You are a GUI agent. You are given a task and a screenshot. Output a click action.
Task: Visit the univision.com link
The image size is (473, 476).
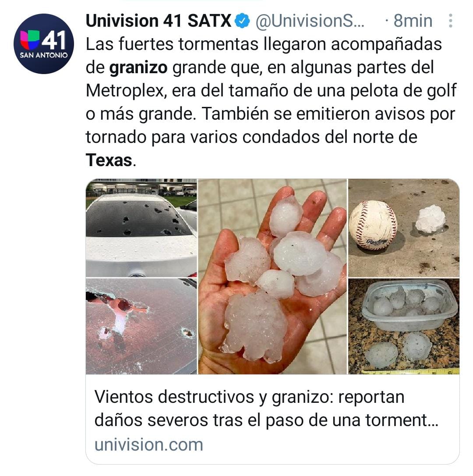tap(148, 445)
